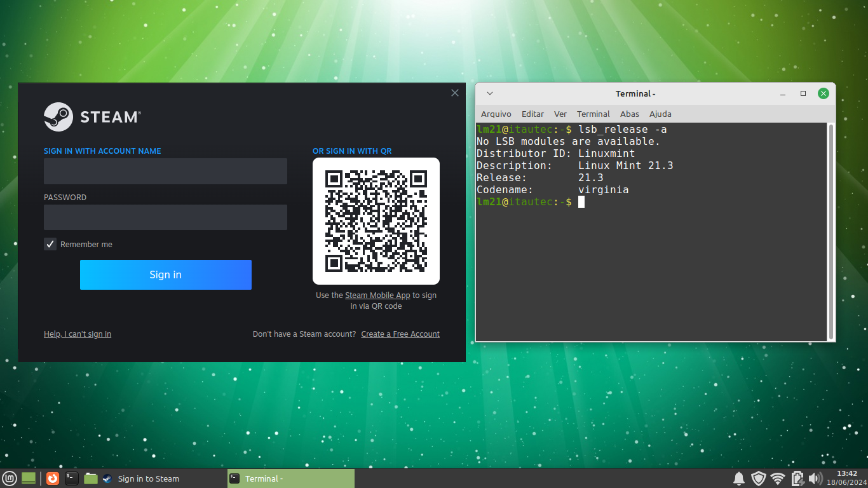Open the volume speaker tray icon
The image size is (868, 488).
tap(815, 478)
